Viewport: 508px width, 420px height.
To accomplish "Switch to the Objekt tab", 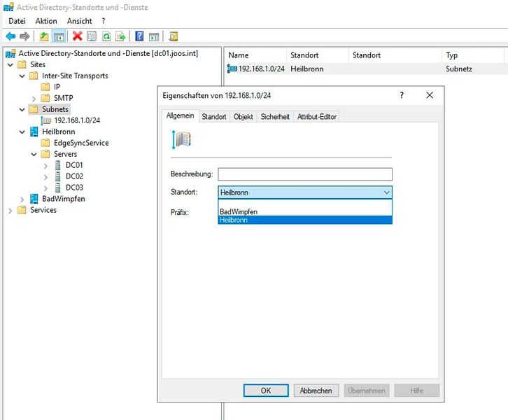I will 244,117.
